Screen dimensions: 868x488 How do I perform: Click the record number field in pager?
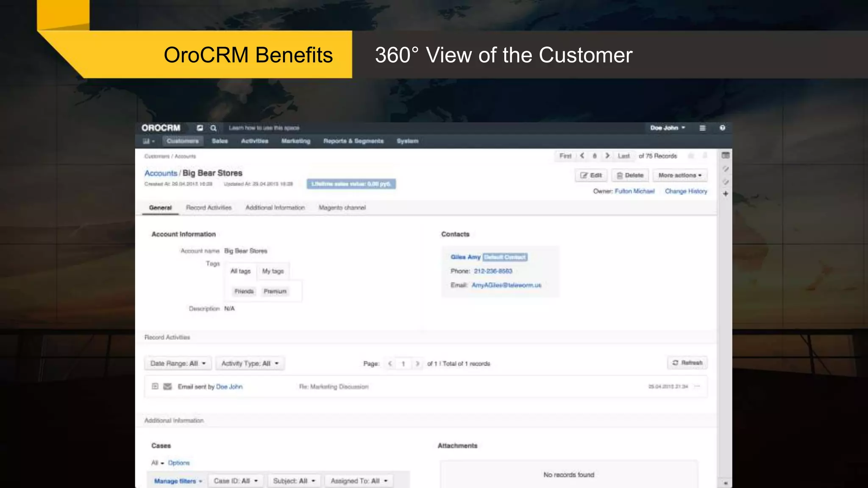pos(595,156)
